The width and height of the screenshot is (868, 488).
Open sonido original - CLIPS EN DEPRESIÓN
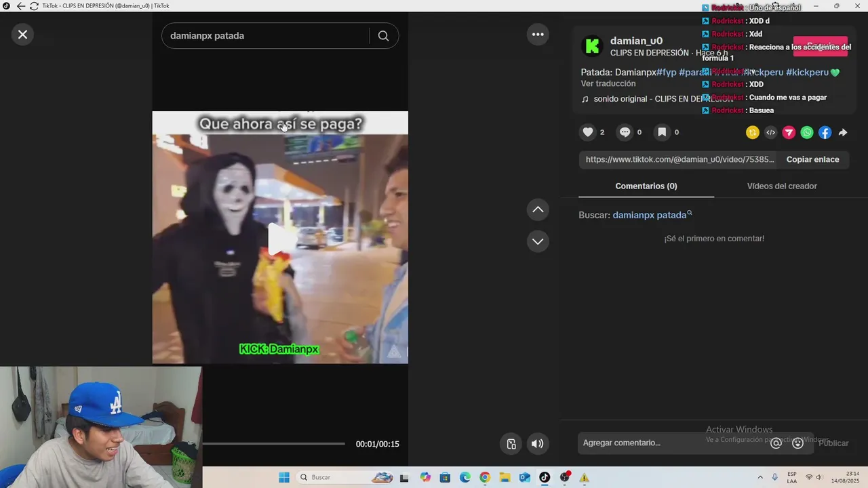(x=658, y=99)
